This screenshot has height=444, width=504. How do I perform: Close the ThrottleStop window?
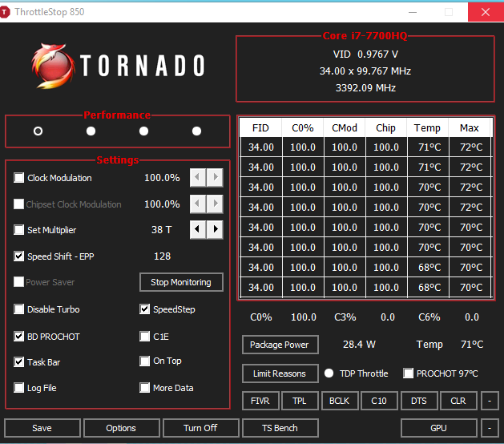pos(486,12)
